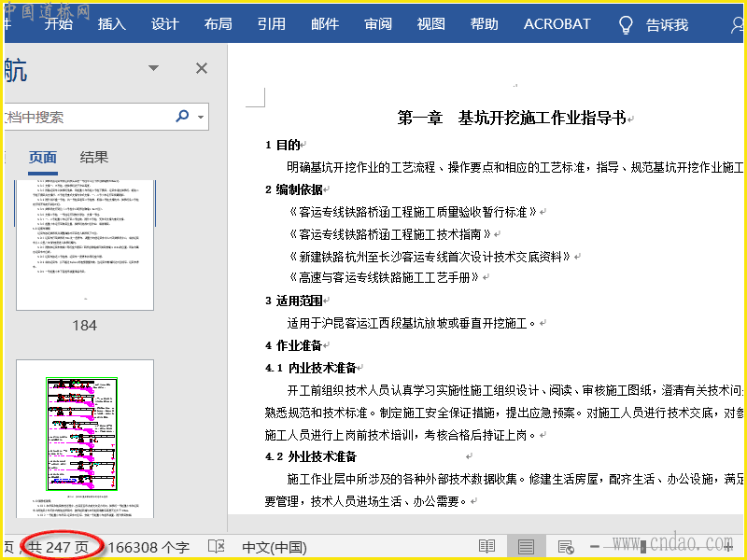Click the heading 1 目的
The width and height of the screenshot is (747, 560).
pyautogui.click(x=283, y=145)
